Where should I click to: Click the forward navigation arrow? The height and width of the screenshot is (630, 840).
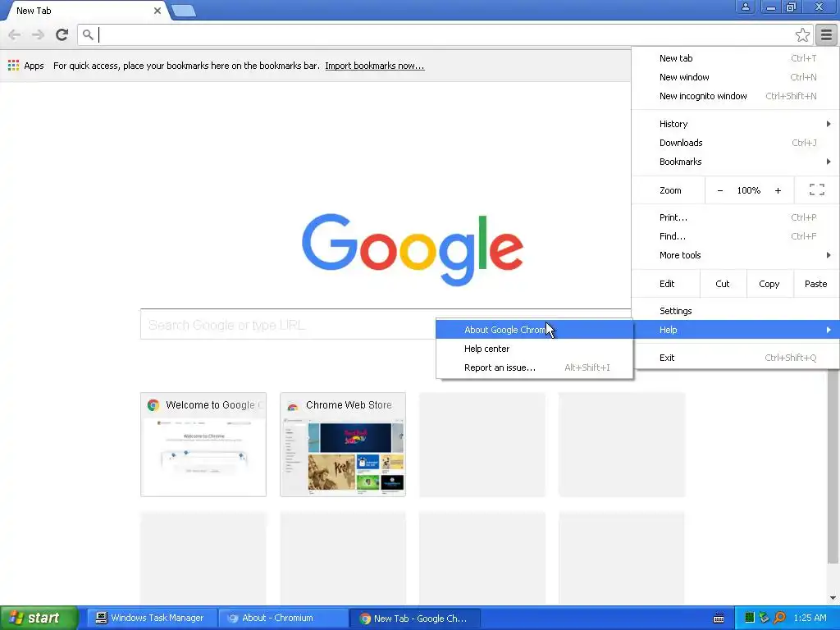(x=38, y=34)
